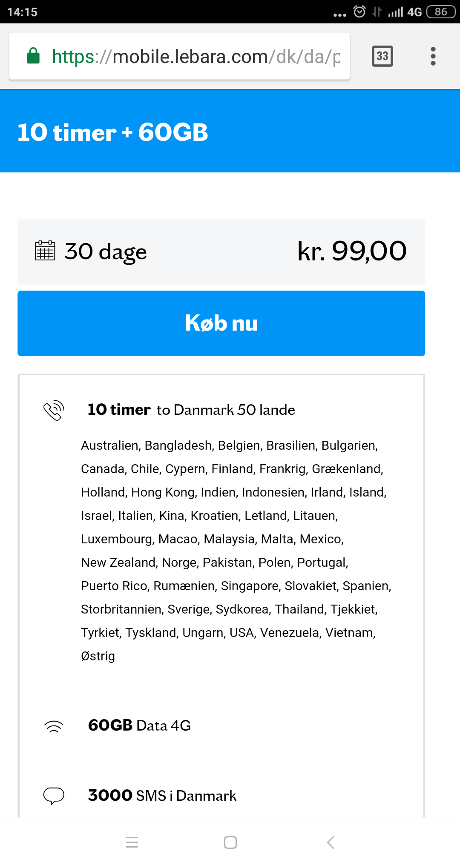Tap the Android recent apps menu icon
460x868 pixels.
[x=132, y=842]
